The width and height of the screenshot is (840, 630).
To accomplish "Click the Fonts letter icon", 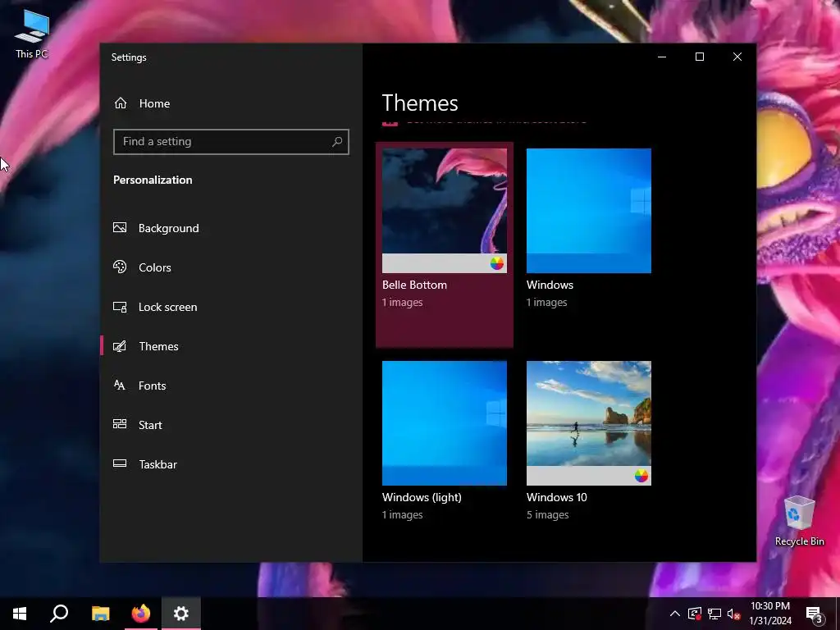I will [120, 386].
